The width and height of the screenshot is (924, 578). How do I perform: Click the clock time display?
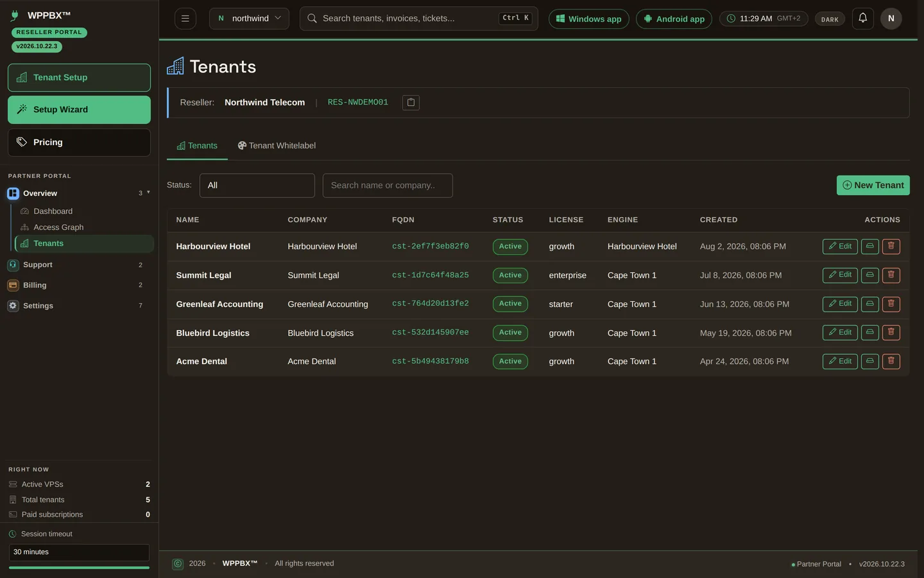click(x=764, y=19)
